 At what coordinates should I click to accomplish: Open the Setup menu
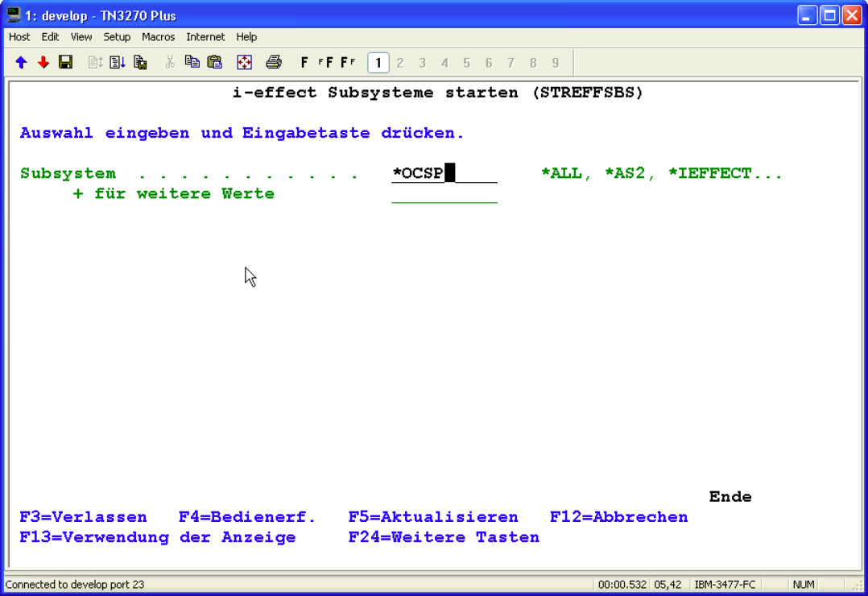point(117,37)
